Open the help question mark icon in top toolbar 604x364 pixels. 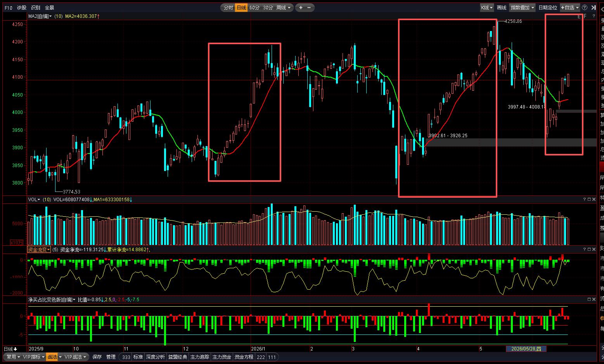[x=585, y=8]
